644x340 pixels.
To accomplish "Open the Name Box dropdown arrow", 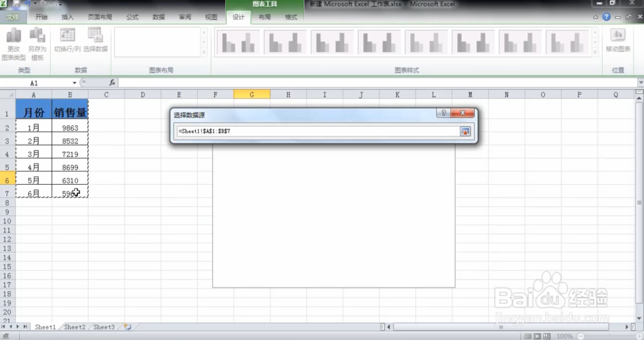I will coord(74,83).
